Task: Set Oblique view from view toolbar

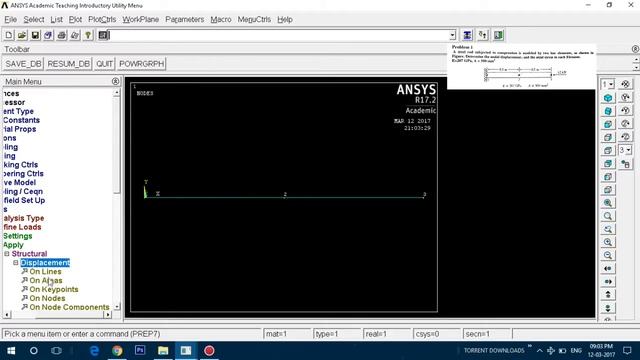Action: [x=608, y=111]
